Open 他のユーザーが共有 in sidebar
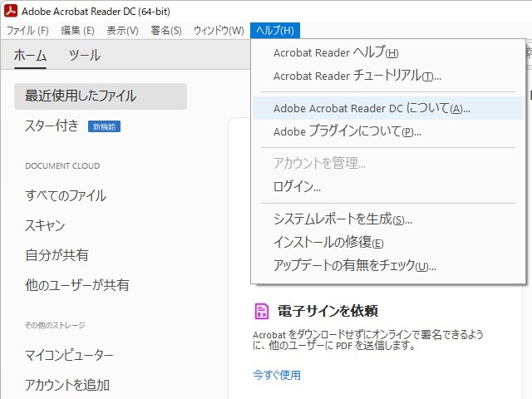The width and height of the screenshot is (532, 399). pos(77,285)
